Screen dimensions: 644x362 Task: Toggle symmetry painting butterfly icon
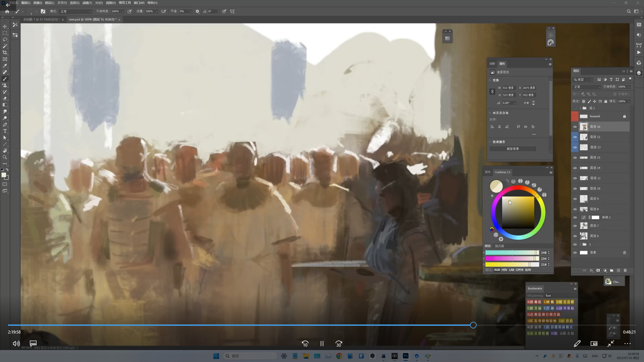(x=232, y=11)
